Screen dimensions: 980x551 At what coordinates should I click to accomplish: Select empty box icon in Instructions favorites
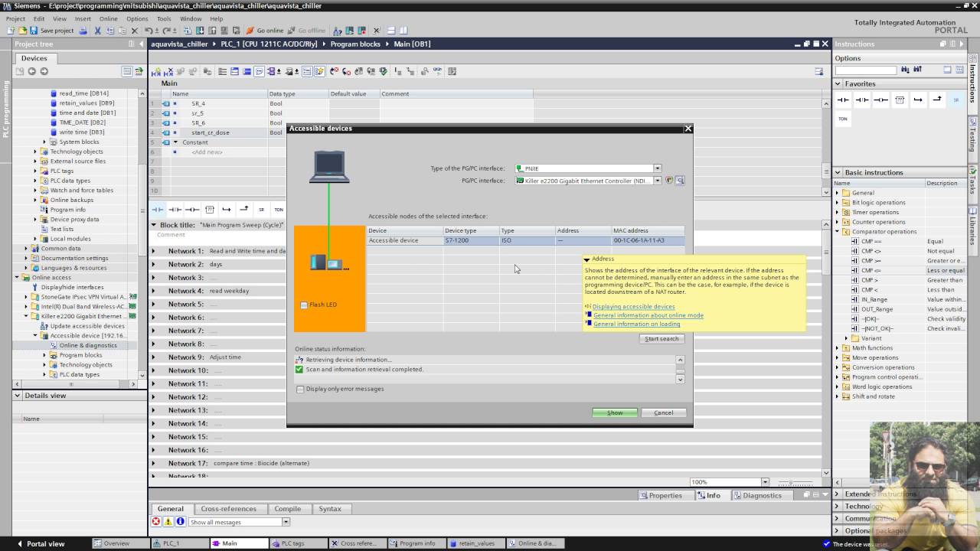coord(900,99)
